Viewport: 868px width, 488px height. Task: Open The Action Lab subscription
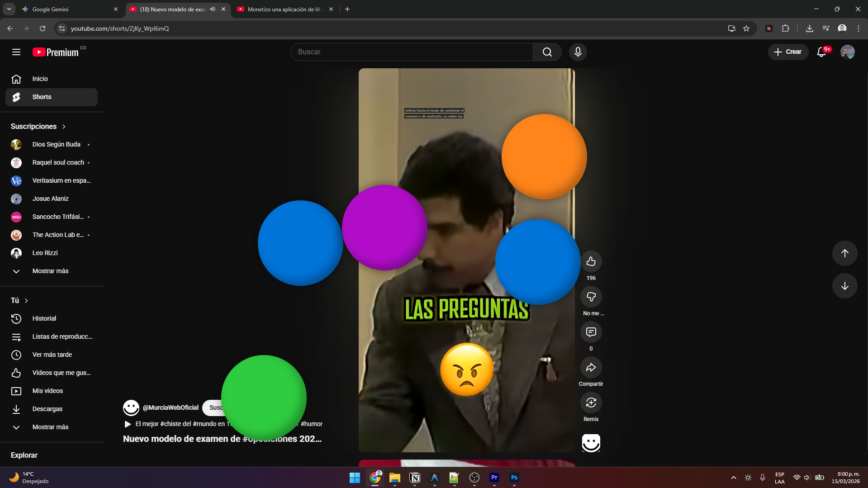pos(52,235)
